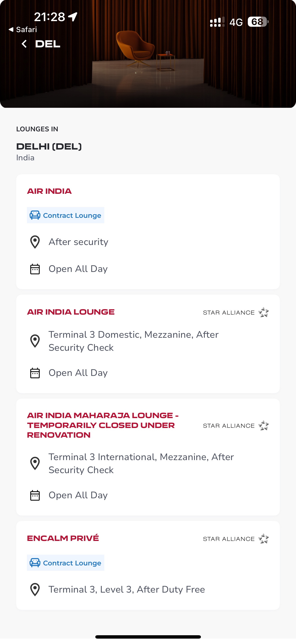Open the Encalm Privé lounge entry
This screenshot has height=644, width=296.
click(x=63, y=538)
